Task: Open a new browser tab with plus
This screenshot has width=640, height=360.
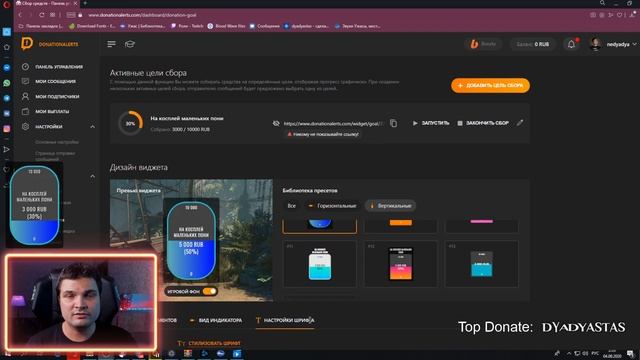Action: [85, 3]
